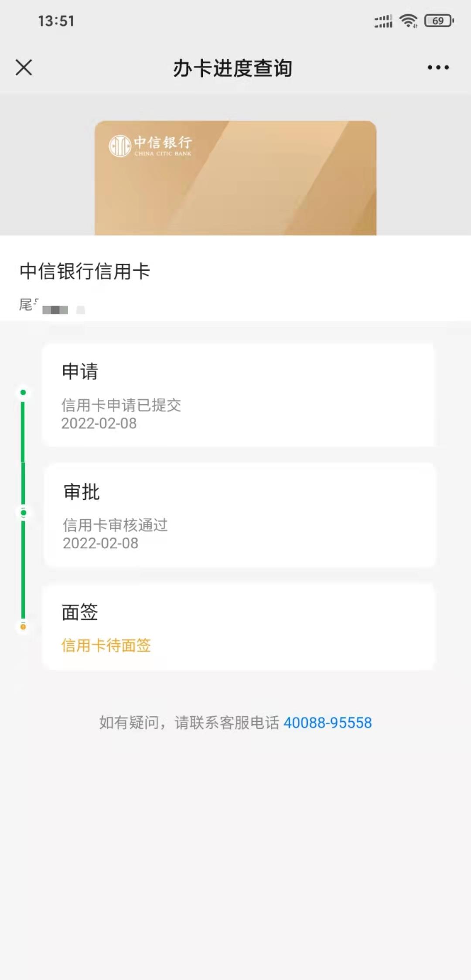
Task: Select the green 审批 timeline dot
Action: click(x=24, y=513)
